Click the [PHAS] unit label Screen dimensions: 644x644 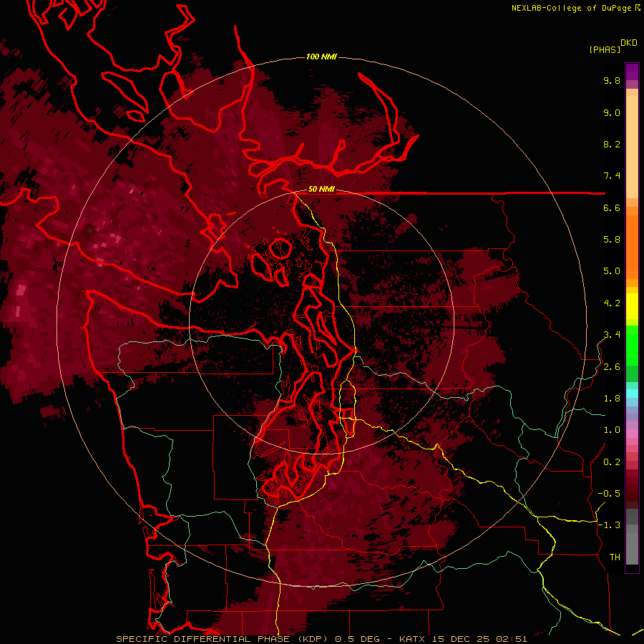[605, 49]
